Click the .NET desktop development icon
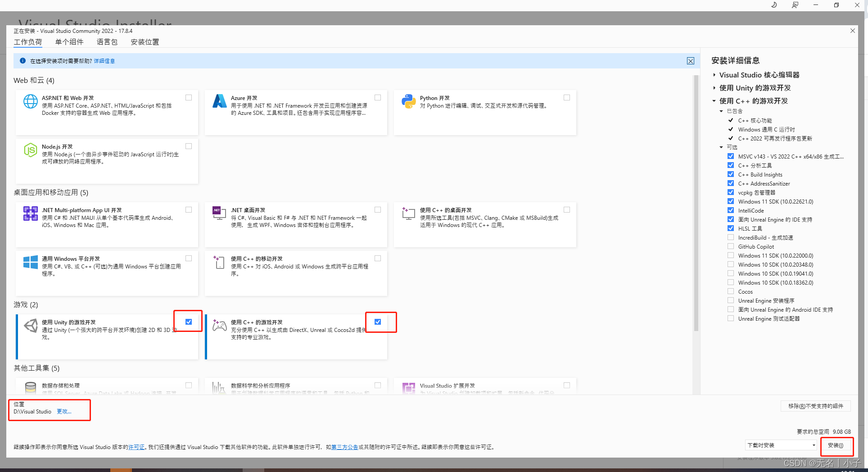This screenshot has width=868, height=472. click(220, 213)
